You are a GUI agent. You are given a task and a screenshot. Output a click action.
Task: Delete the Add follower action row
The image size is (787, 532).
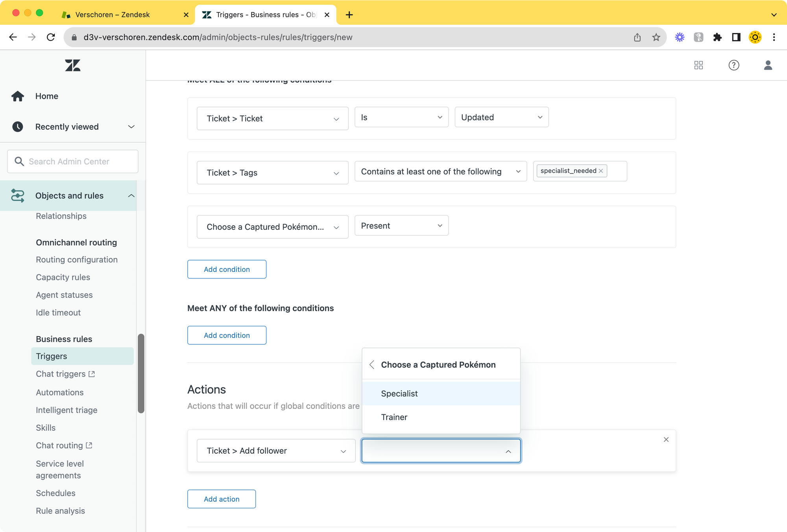[x=666, y=440]
